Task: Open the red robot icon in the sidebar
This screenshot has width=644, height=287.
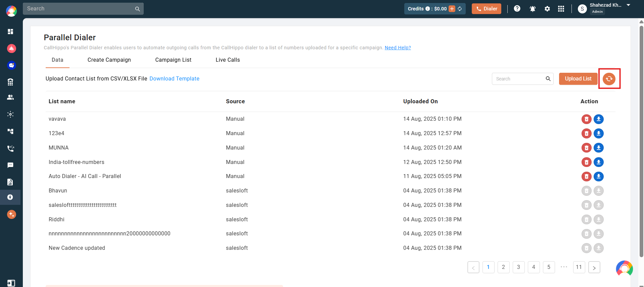Action: (x=11, y=49)
